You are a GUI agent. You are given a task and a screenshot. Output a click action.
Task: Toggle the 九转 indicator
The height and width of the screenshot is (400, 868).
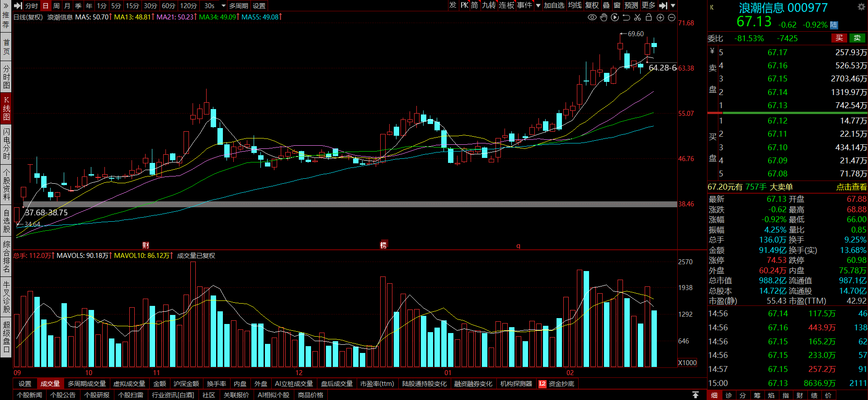pos(489,5)
